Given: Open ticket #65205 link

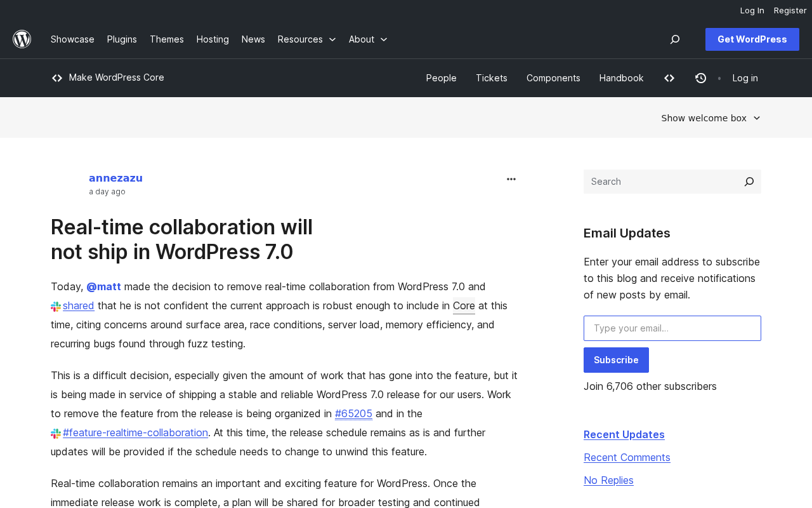Looking at the screenshot, I should click(353, 414).
